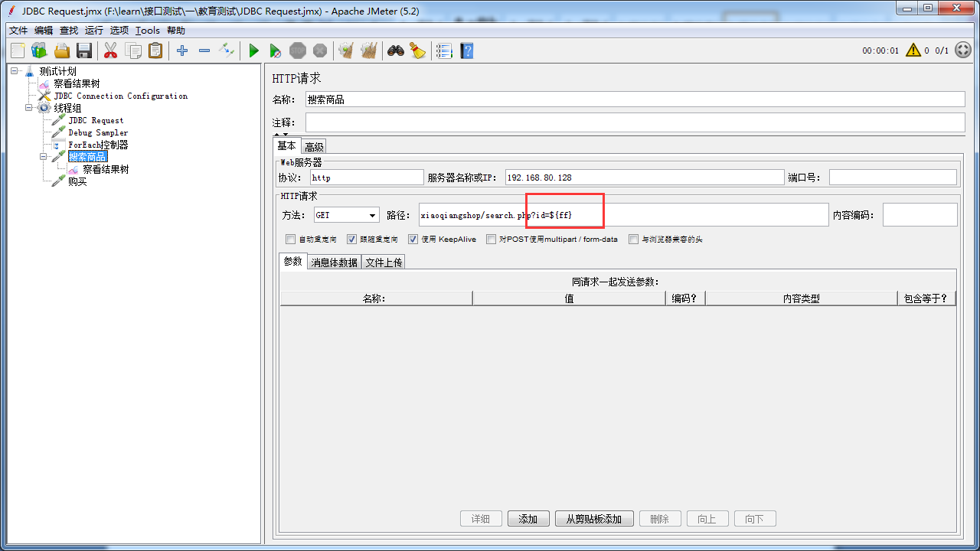Check the 与浏览器兼容的头 checkbox
The height and width of the screenshot is (551, 980).
pos(633,239)
